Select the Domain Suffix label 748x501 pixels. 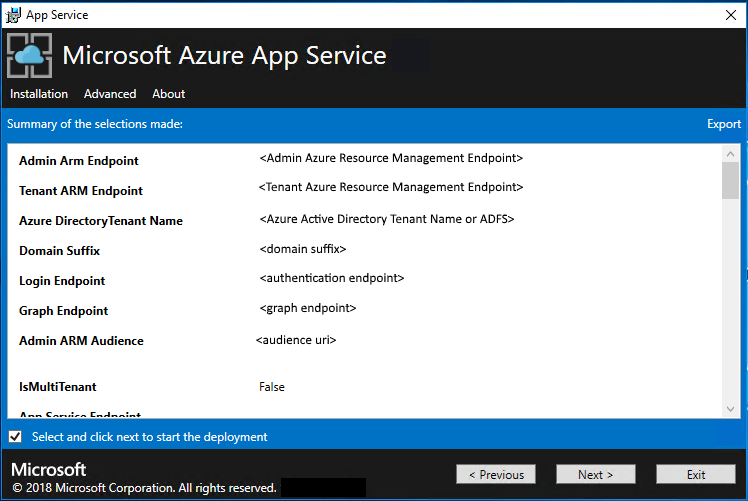pyautogui.click(x=60, y=251)
